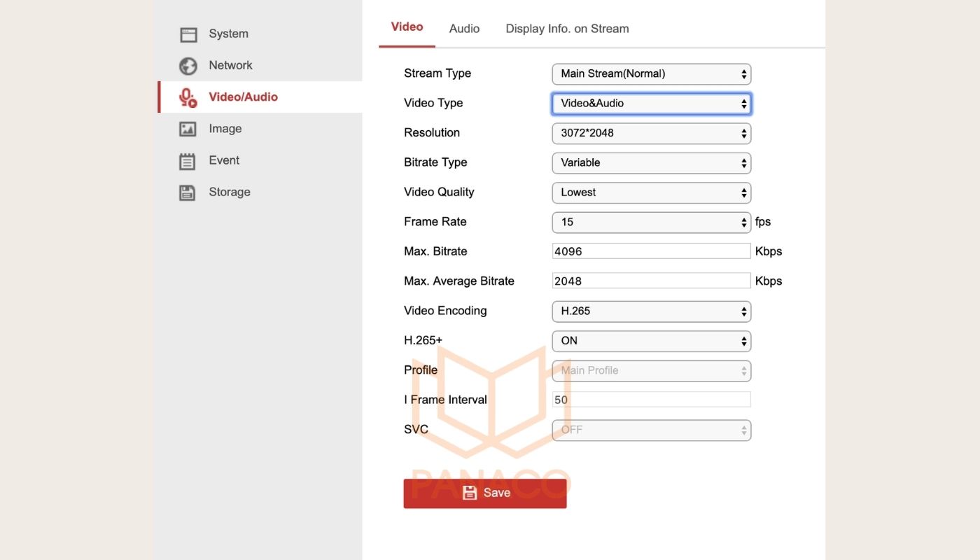Click the Video/Audio microphone icon
Viewport: 980px width, 560px height.
(x=188, y=97)
